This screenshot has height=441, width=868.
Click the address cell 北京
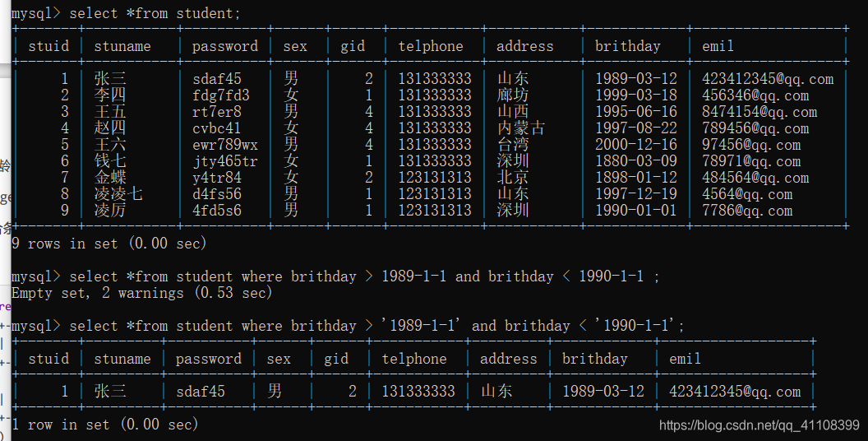tap(513, 177)
